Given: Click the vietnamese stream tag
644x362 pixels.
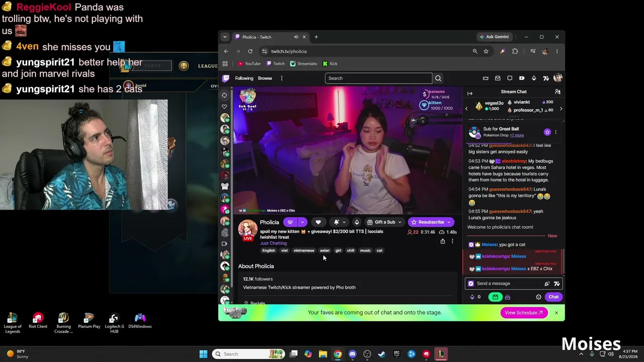Looking at the screenshot, I should [x=304, y=250].
